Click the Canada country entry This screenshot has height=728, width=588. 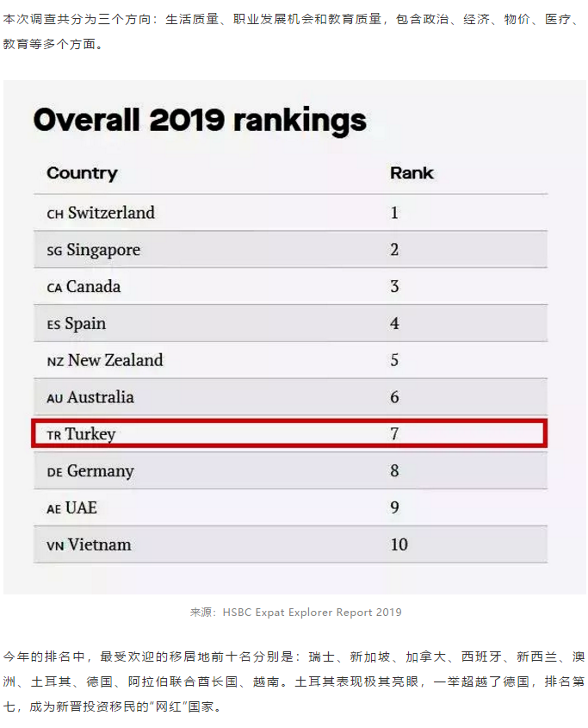click(84, 287)
